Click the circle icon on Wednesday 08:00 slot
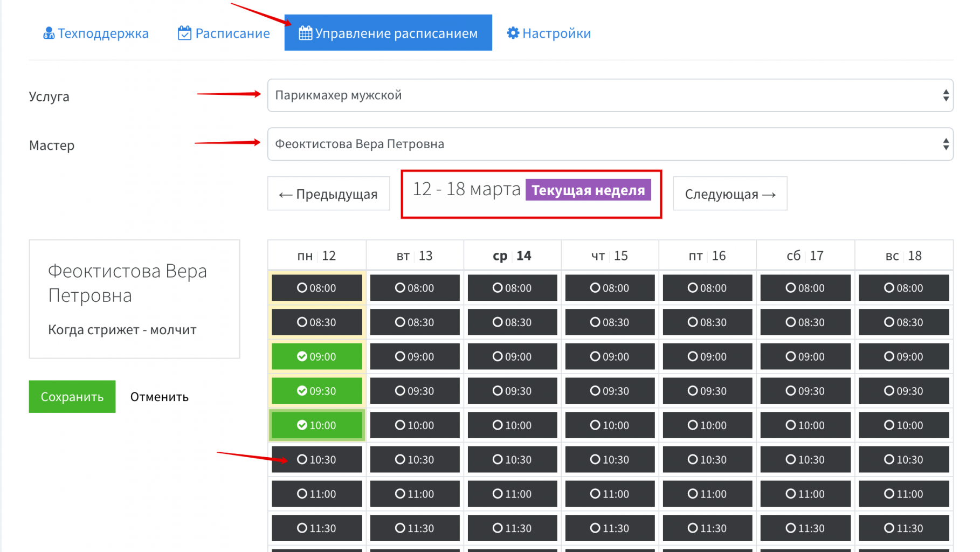This screenshot has width=980, height=552. (497, 288)
